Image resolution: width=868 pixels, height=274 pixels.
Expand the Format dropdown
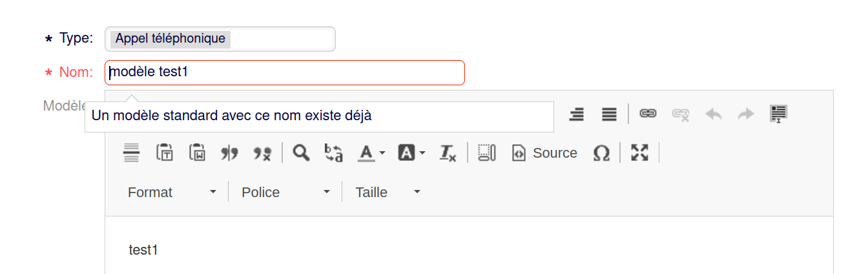click(172, 193)
